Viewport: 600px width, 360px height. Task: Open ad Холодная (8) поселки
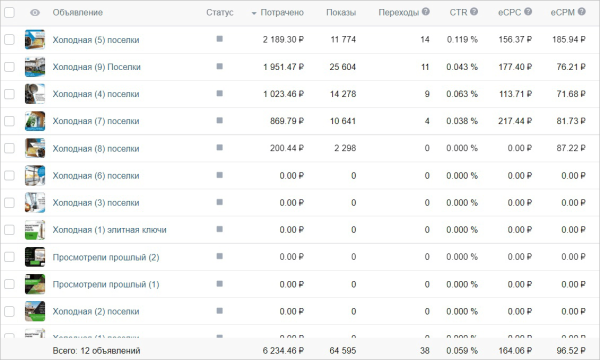coord(96,148)
